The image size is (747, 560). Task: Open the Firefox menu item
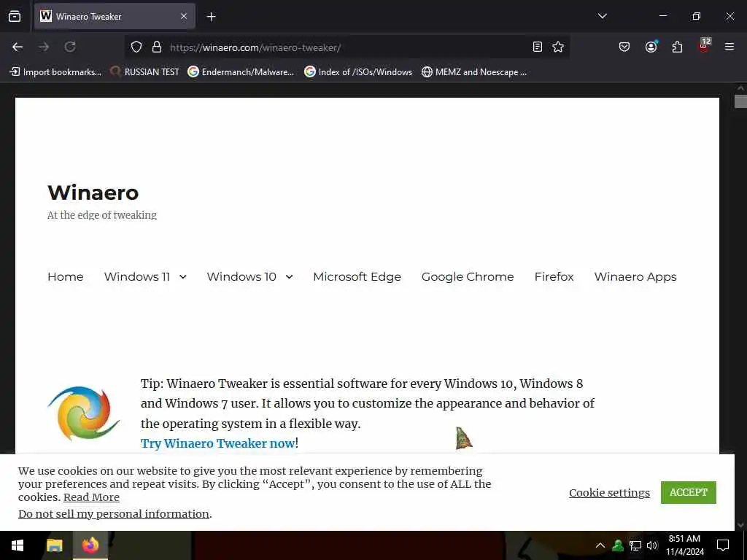point(554,276)
